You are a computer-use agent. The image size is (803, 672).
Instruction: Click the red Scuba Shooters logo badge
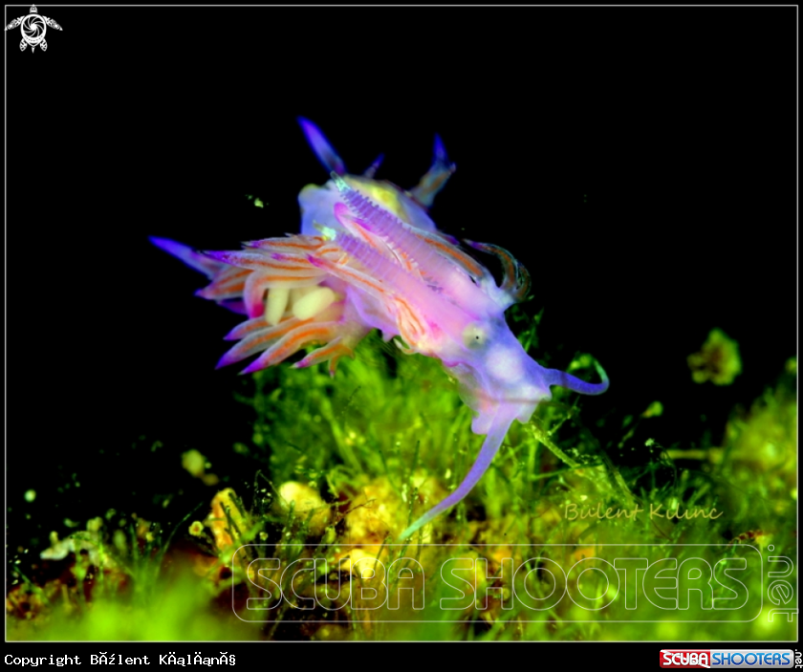coord(726,659)
